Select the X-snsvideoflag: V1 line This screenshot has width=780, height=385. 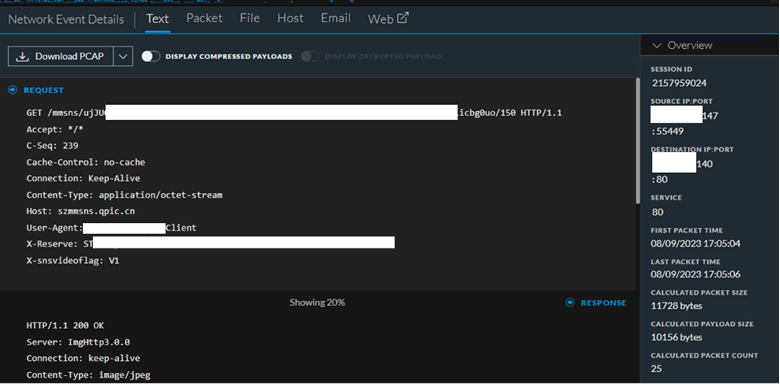(x=73, y=261)
